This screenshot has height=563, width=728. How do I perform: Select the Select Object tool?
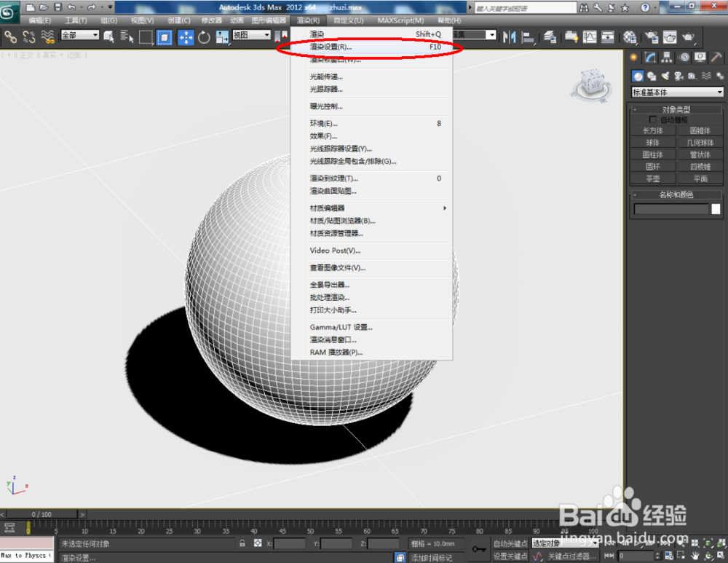click(x=108, y=36)
